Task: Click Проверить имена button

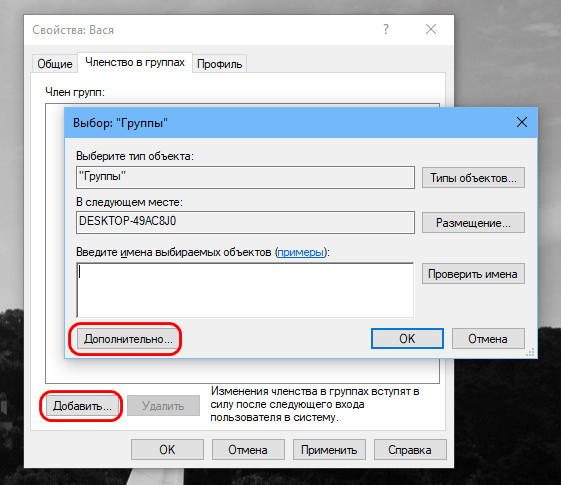Action: point(473,274)
